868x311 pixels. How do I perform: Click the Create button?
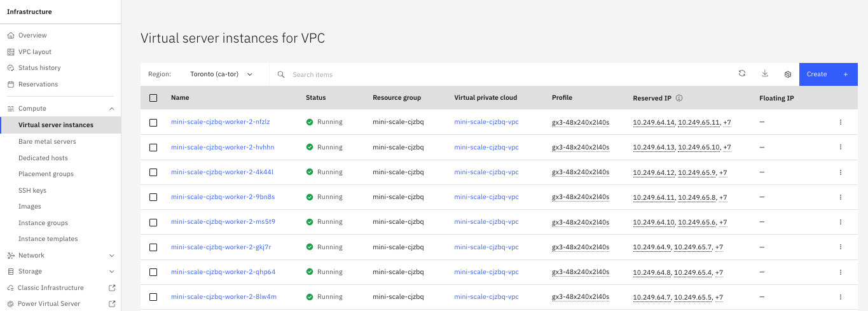pyautogui.click(x=827, y=74)
